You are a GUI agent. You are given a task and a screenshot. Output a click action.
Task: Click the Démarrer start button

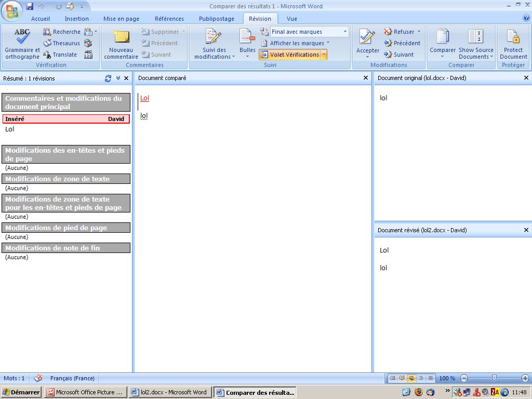click(21, 392)
